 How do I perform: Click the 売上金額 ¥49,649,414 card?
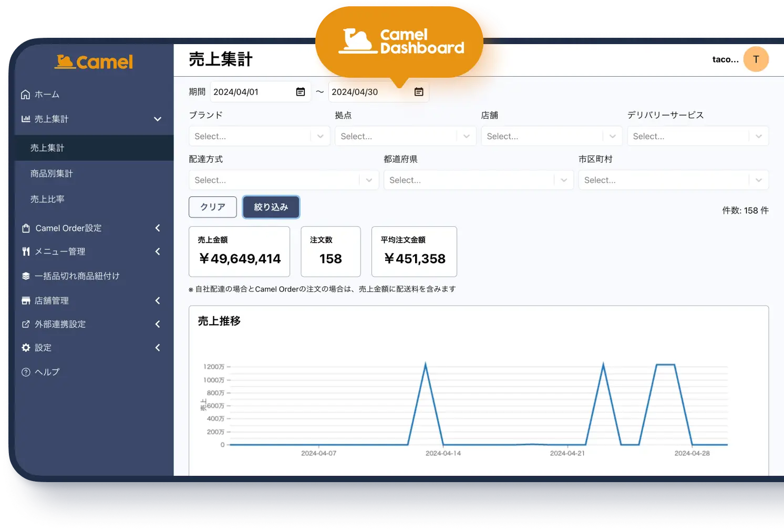pyautogui.click(x=240, y=252)
